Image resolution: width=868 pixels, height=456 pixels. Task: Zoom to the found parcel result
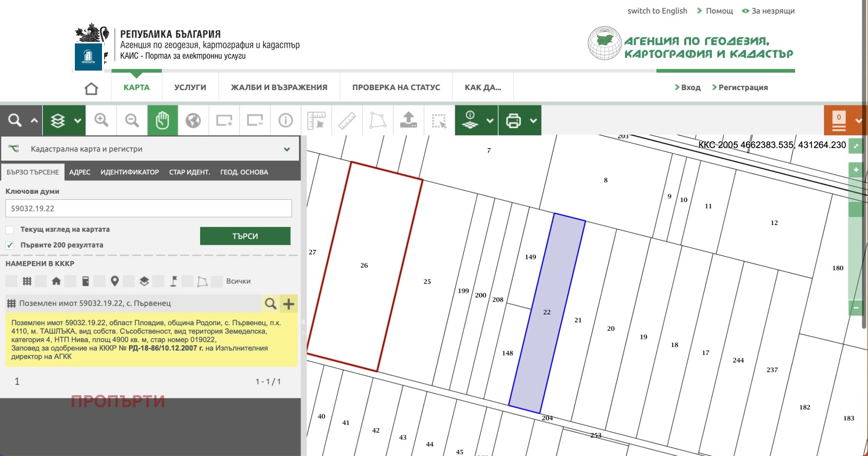click(270, 303)
